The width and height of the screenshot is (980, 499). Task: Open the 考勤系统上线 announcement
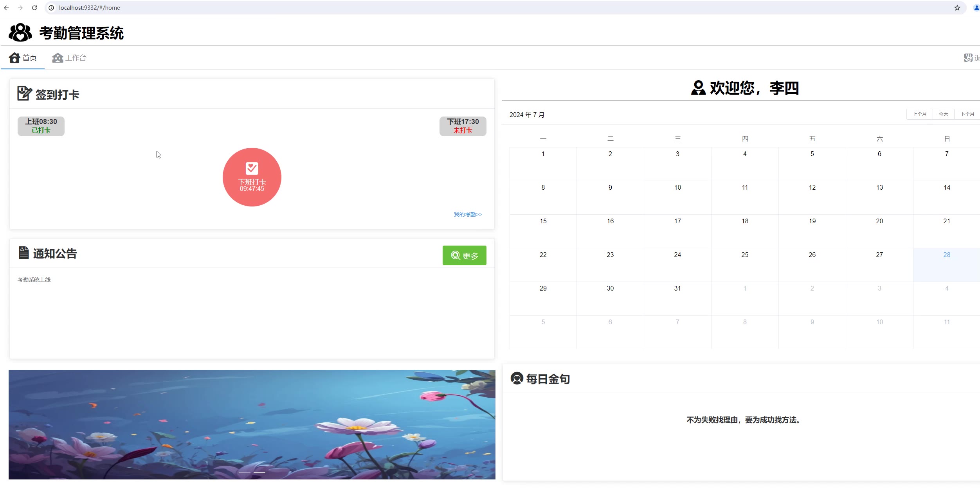(34, 280)
